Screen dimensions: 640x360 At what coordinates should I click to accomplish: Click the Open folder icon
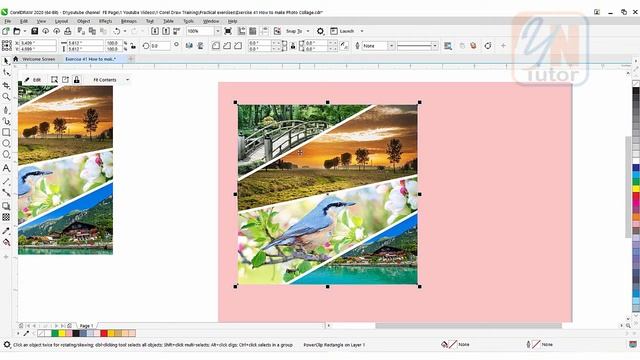click(17, 31)
